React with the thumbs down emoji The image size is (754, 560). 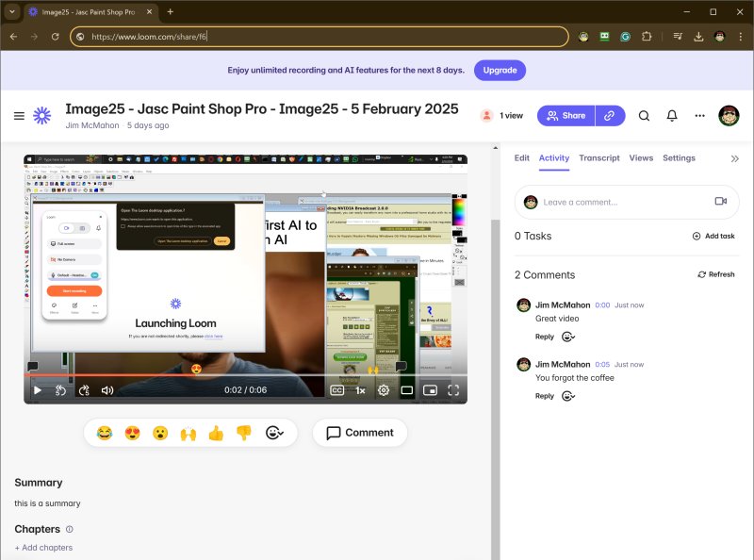click(x=244, y=433)
